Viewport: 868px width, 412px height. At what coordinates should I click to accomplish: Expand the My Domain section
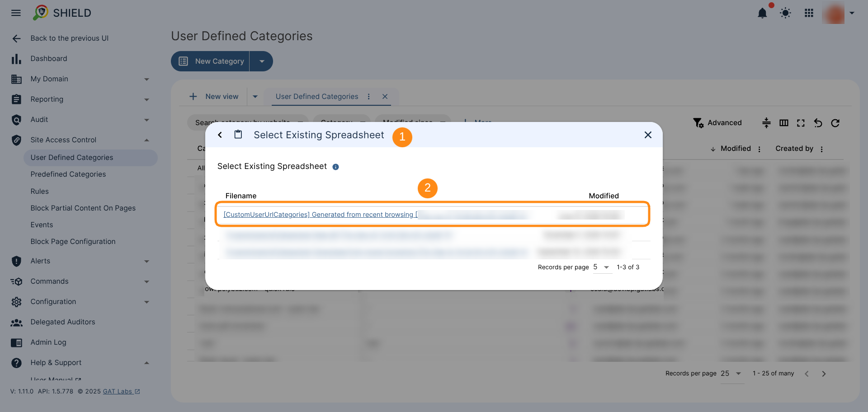[146, 79]
